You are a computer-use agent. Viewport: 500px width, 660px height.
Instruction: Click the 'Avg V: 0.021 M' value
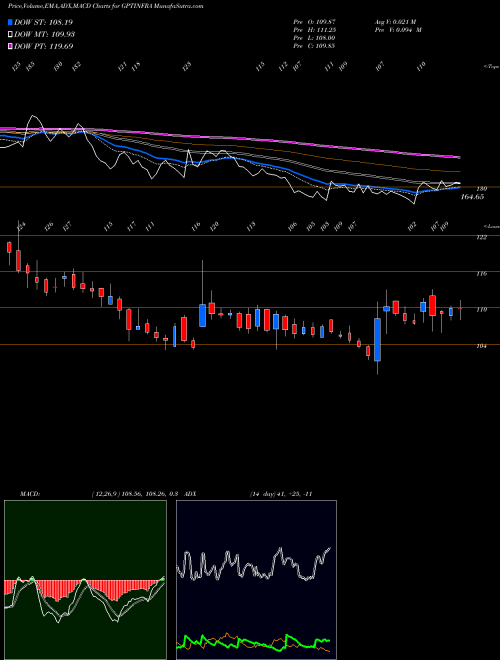point(395,22)
